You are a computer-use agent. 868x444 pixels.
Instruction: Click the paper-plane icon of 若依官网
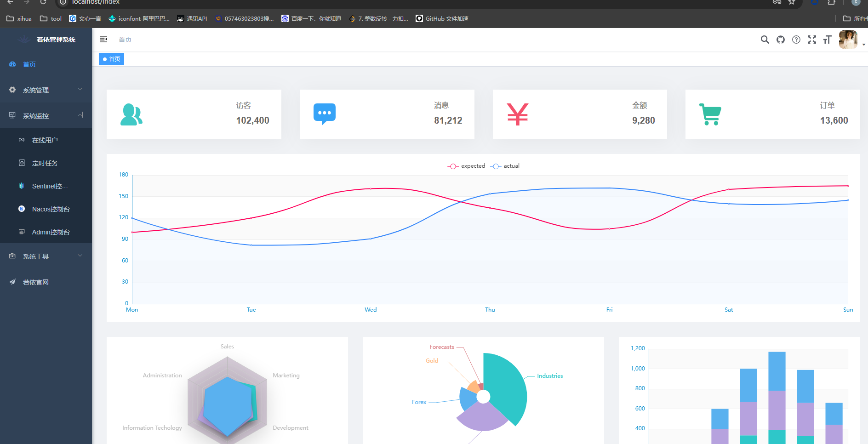[12, 282]
